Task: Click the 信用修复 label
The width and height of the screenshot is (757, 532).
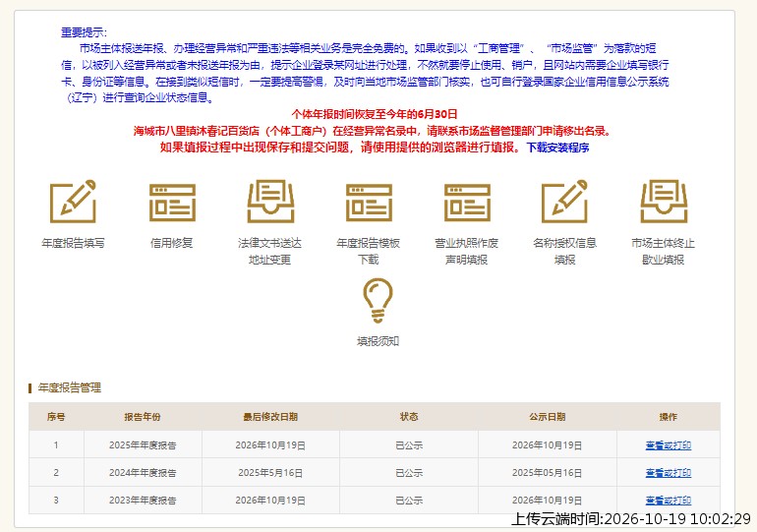Action: [172, 243]
